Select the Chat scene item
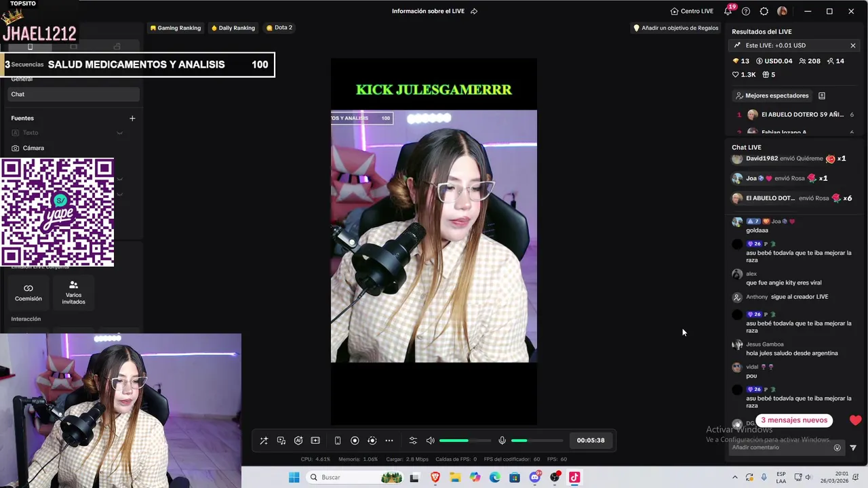 coord(73,94)
